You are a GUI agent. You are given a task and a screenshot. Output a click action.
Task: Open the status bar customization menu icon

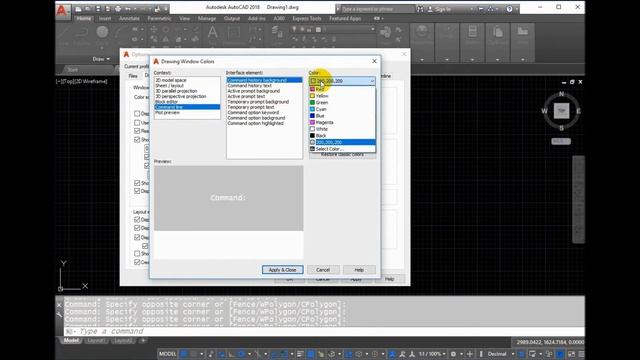click(581, 354)
